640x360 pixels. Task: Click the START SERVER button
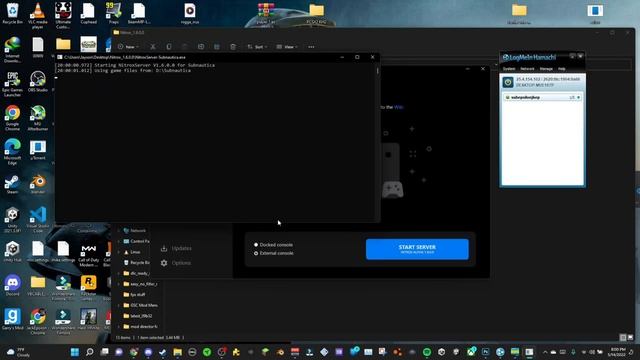pos(417,249)
